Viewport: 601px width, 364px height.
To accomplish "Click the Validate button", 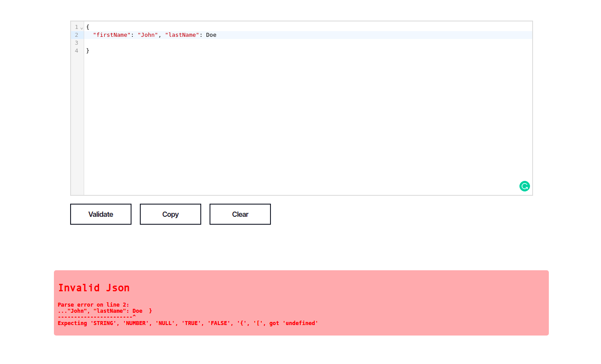I will coord(100,214).
